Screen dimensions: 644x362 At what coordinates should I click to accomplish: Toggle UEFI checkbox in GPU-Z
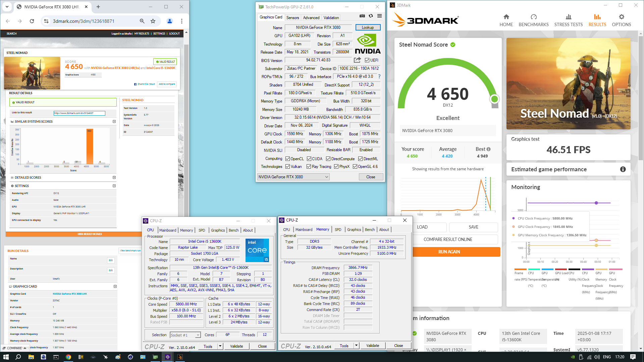click(x=367, y=60)
